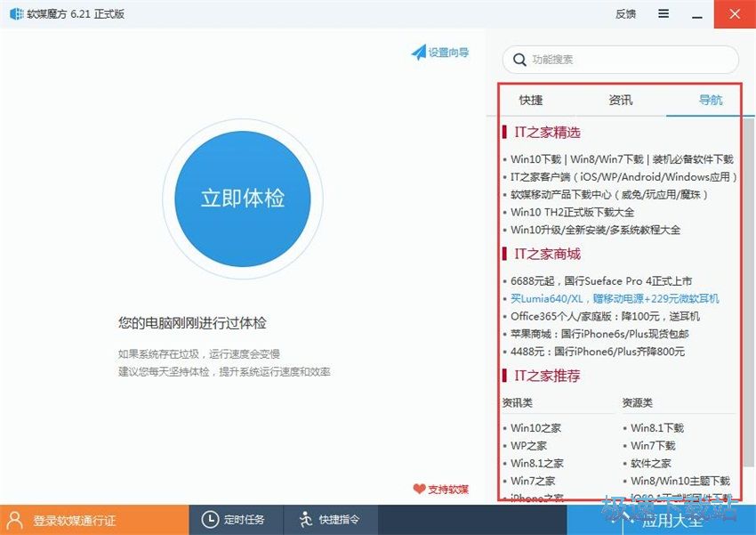Start checkup with 立即体检 button
The height and width of the screenshot is (535, 756).
tap(243, 199)
